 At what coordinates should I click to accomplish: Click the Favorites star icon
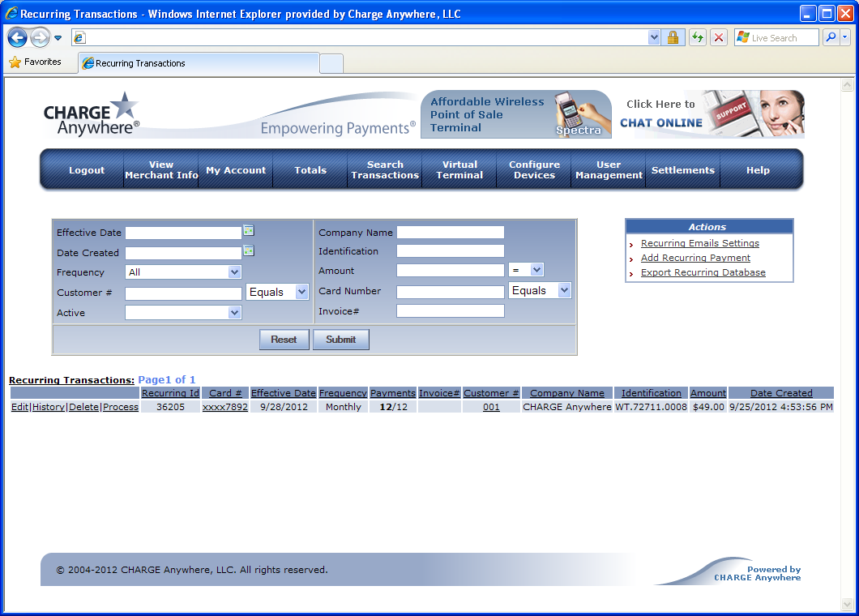tap(15, 62)
